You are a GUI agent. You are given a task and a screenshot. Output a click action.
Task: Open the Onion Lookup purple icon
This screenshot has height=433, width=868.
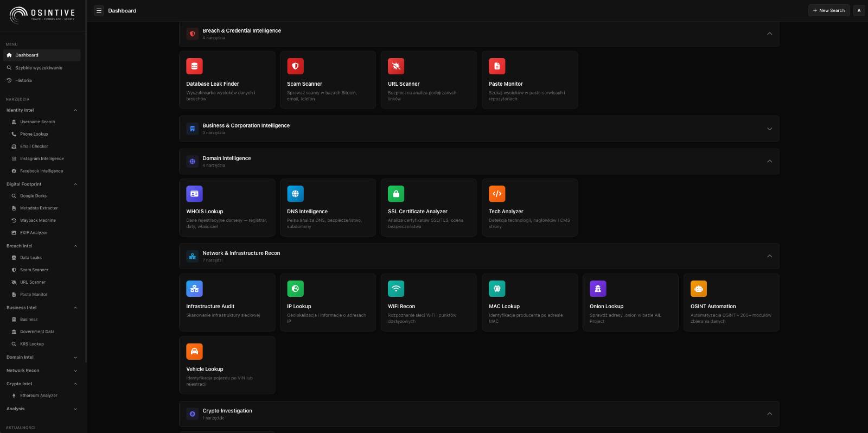pos(598,289)
